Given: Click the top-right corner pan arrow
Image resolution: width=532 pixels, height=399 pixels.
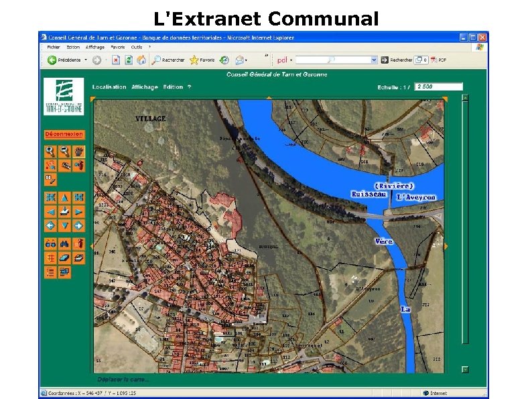Looking at the screenshot, I should tap(445, 99).
